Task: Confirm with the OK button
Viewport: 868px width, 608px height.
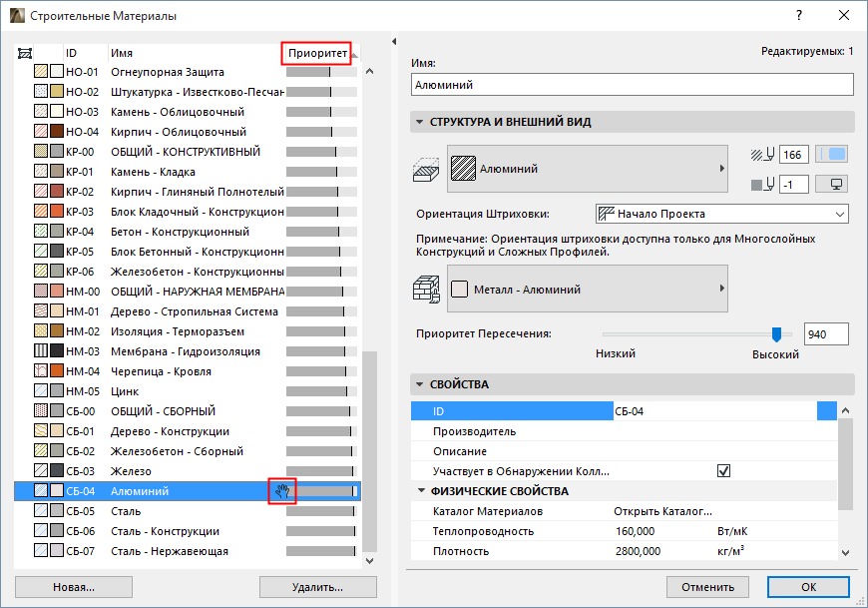Action: pyautogui.click(x=808, y=587)
